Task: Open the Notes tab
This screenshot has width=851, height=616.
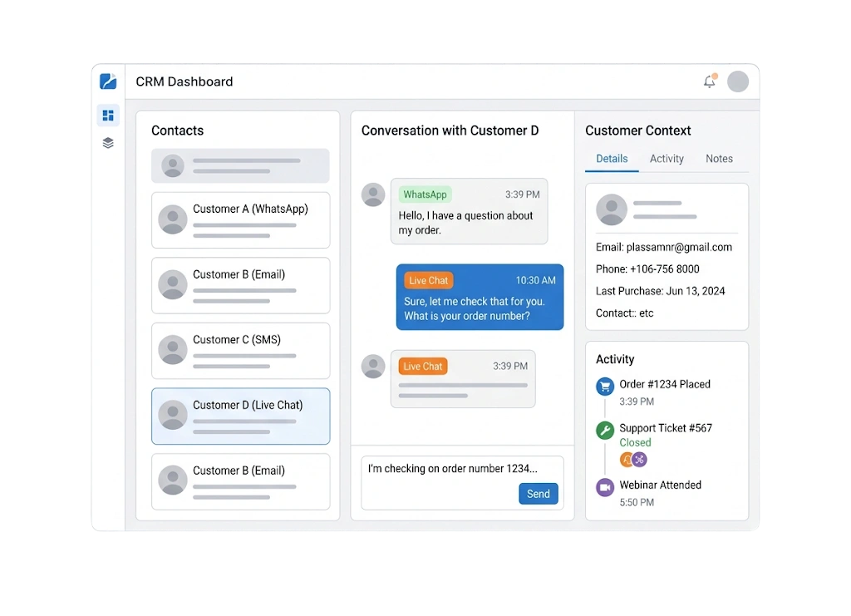Action: coord(719,159)
